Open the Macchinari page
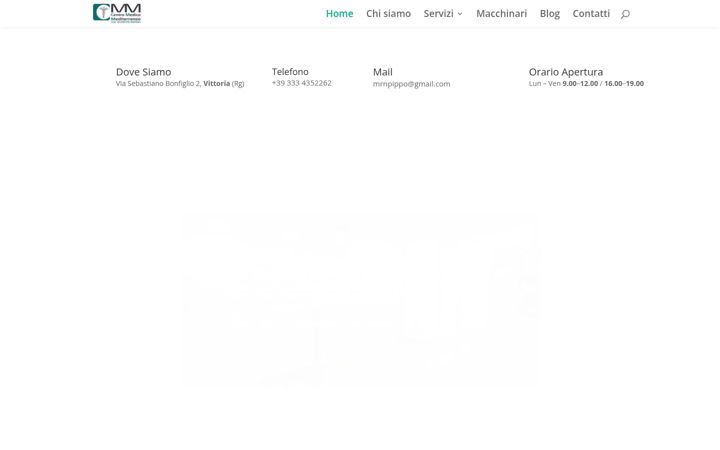720x450 pixels. (501, 14)
